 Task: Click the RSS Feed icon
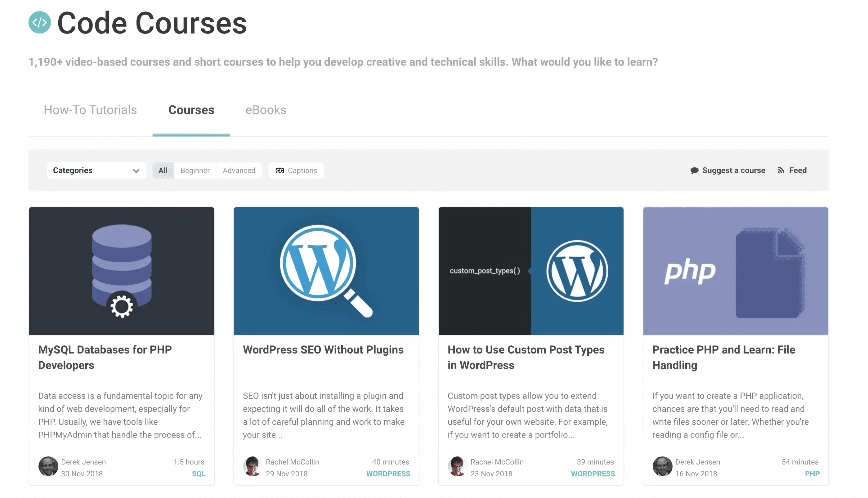[781, 170]
